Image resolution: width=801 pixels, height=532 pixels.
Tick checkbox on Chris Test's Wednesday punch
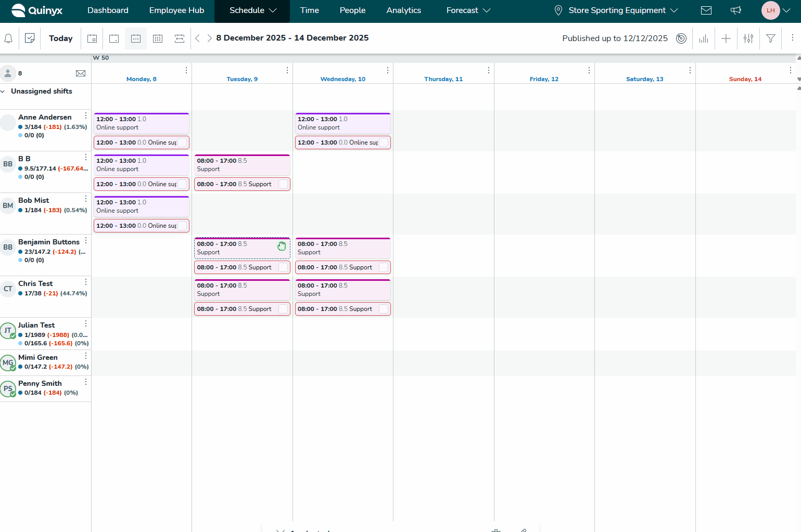point(384,309)
